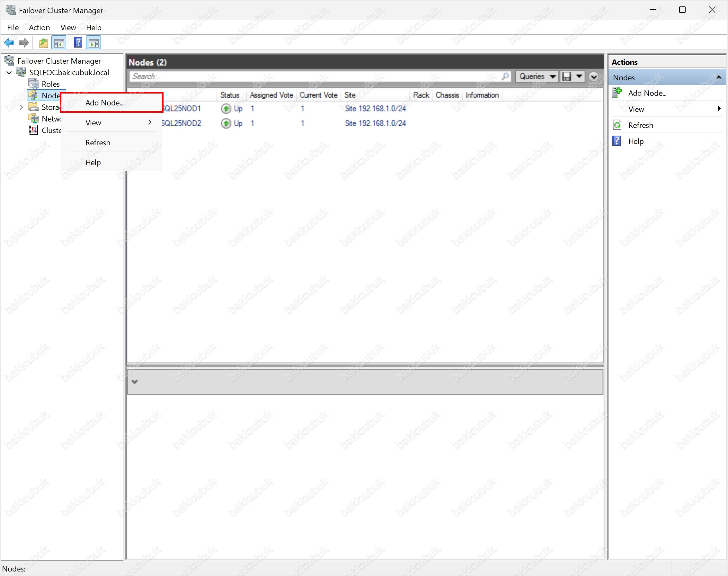
Task: Collapse the Nodes section in Actions pane
Action: pos(718,77)
